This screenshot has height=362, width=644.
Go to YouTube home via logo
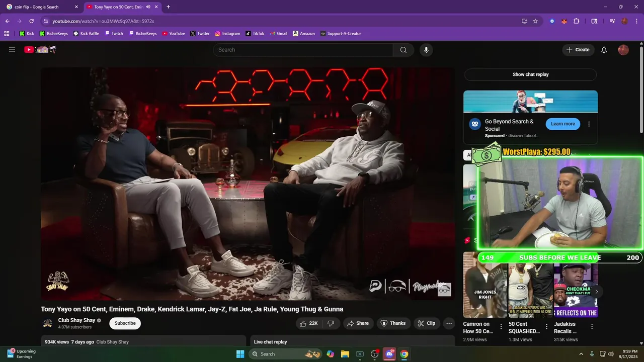coord(40,50)
